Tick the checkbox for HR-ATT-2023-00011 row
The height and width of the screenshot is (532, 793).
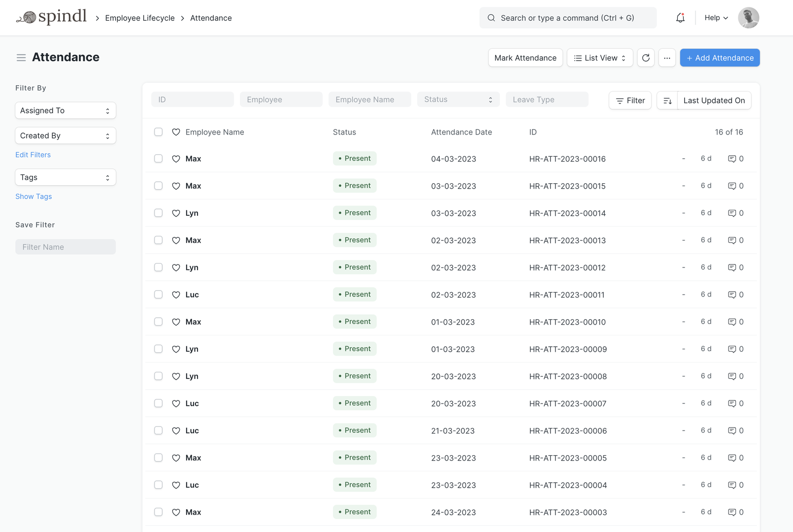pos(158,295)
